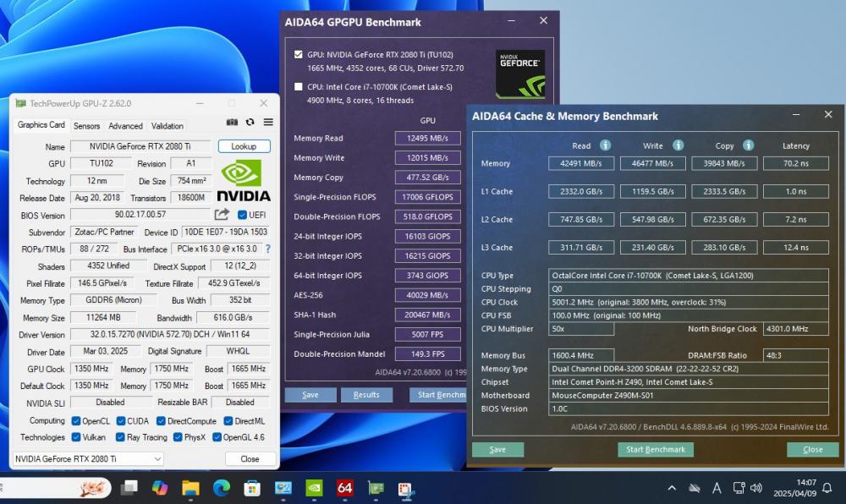Image resolution: width=846 pixels, height=504 pixels.
Task: Click the Motherboard MouseComputer Z490M-S01 field
Action: 689,395
